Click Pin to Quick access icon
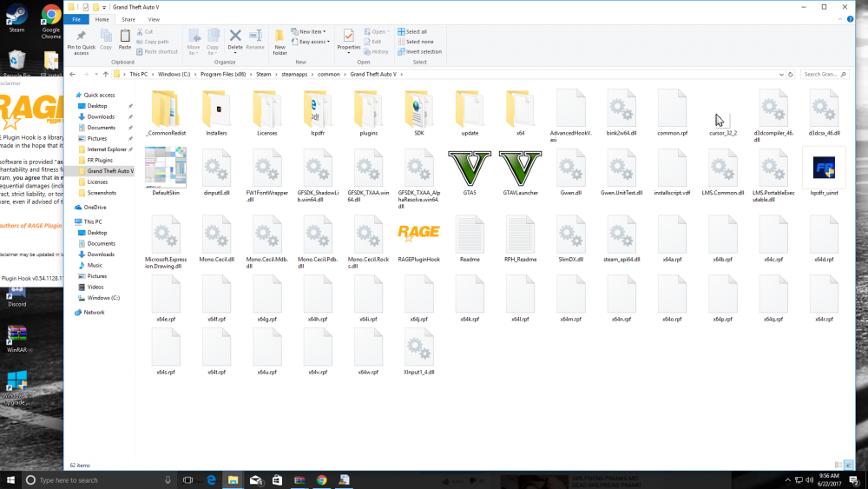 pyautogui.click(x=81, y=42)
